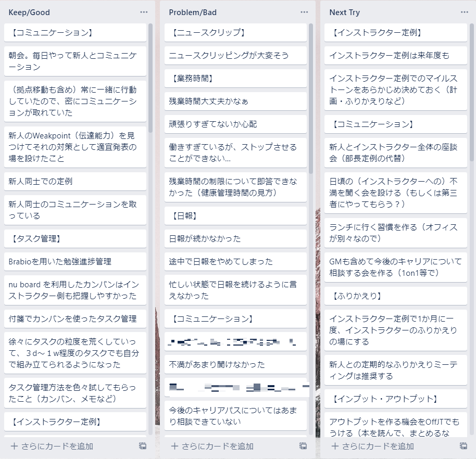Open the 頑張りすぎてないか心配 card
The width and height of the screenshot is (476, 459).
pos(235,124)
